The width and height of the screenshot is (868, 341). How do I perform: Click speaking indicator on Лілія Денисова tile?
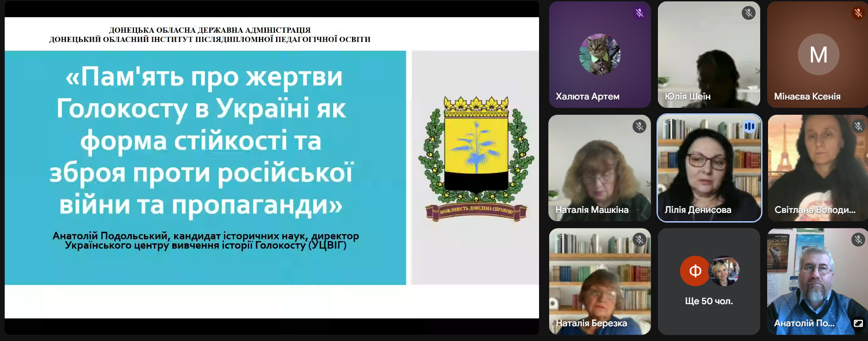(x=749, y=126)
